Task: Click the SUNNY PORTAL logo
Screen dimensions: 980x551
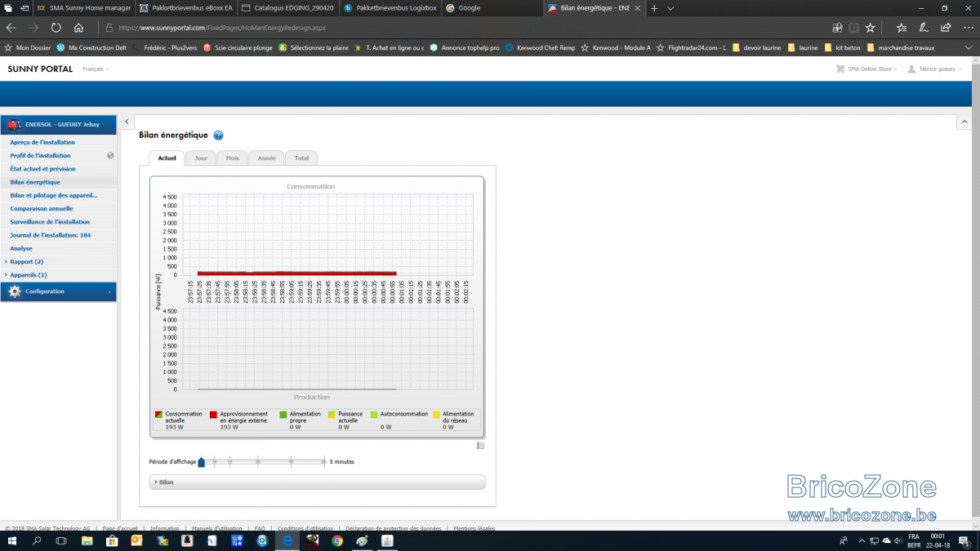Action: tap(40, 69)
